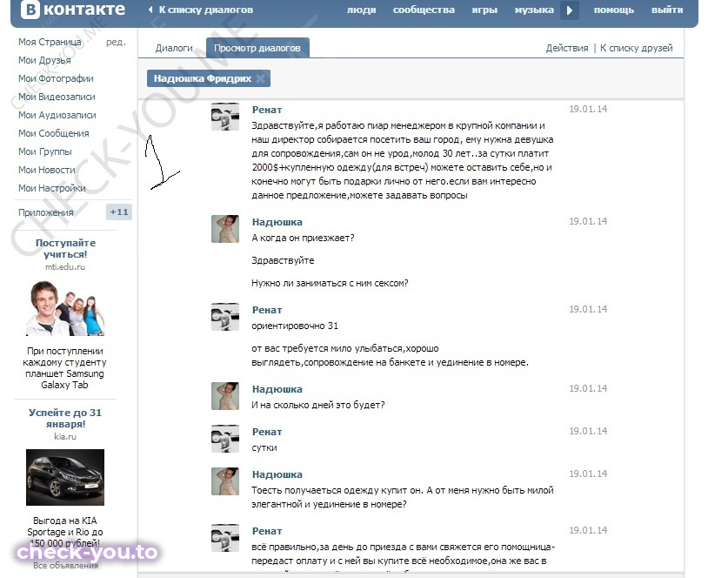
Task: Click the mti.edu.ru ad domain
Action: (x=65, y=266)
